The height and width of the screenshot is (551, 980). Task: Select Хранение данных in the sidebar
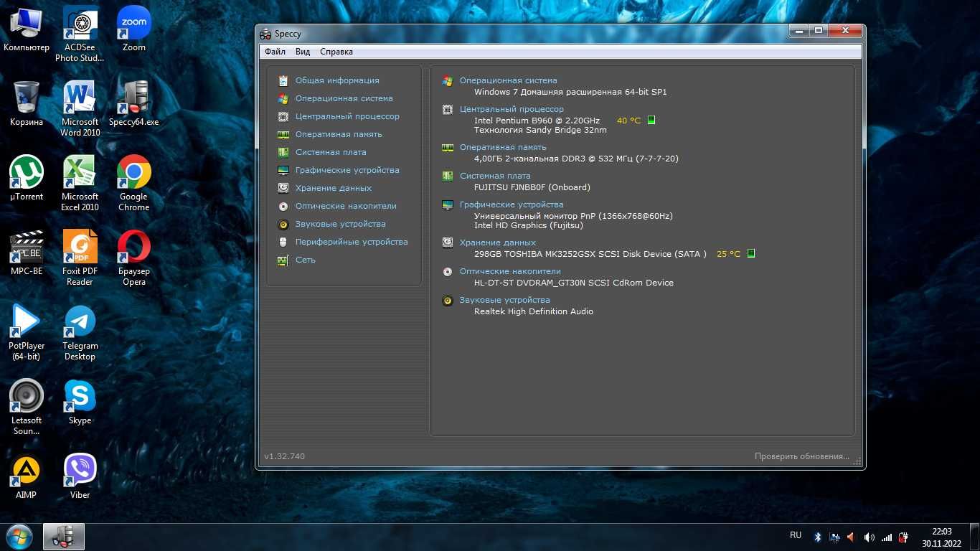pyautogui.click(x=334, y=188)
